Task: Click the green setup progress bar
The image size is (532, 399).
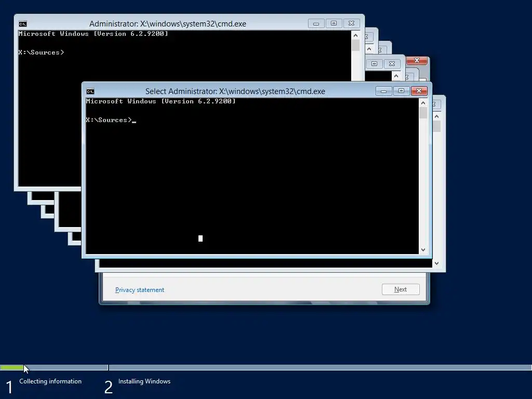Action: pyautogui.click(x=12, y=367)
